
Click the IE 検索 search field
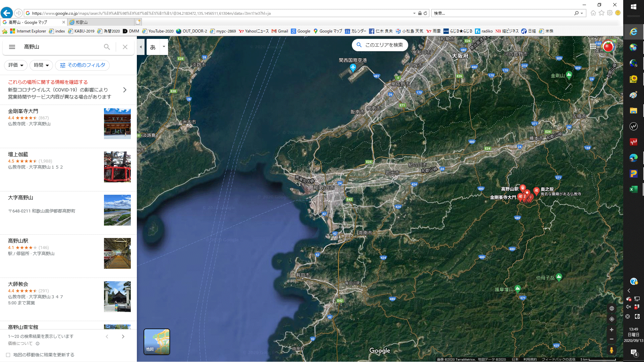tap(502, 13)
